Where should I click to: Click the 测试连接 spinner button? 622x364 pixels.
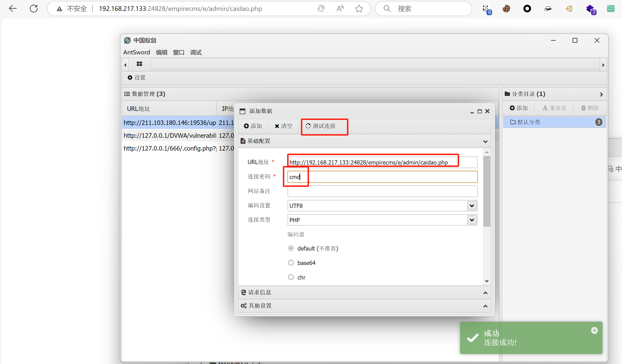click(x=320, y=126)
